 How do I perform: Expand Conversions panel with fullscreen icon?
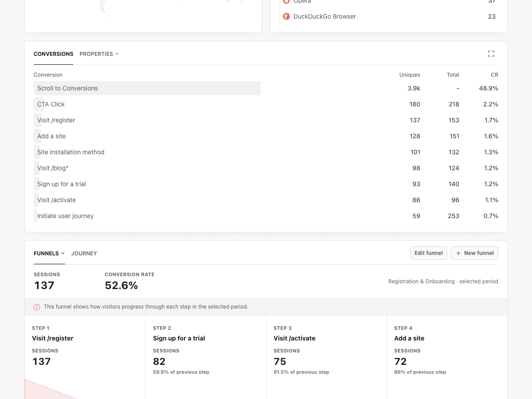pyautogui.click(x=491, y=54)
